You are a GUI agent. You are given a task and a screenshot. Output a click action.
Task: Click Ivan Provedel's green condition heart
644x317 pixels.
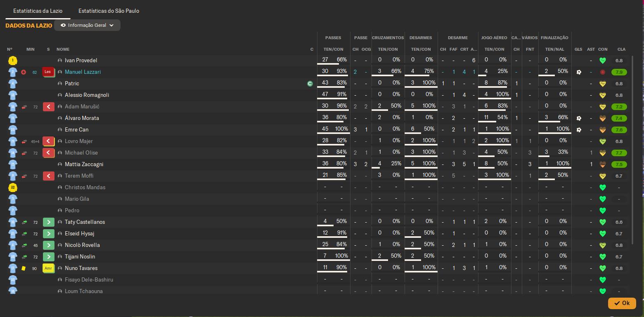[603, 61]
